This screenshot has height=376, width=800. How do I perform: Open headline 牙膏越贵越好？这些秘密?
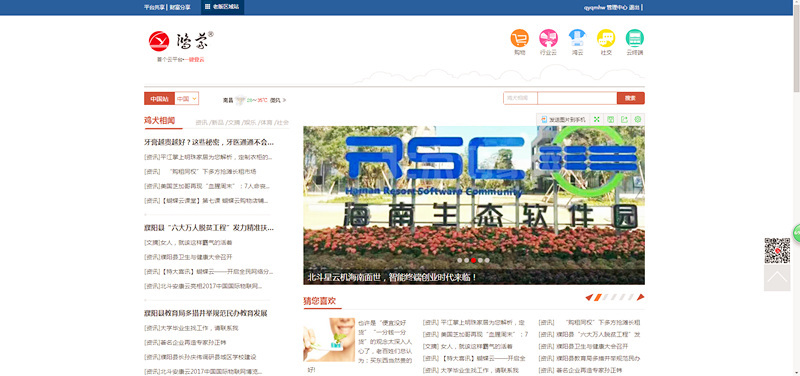[209, 142]
